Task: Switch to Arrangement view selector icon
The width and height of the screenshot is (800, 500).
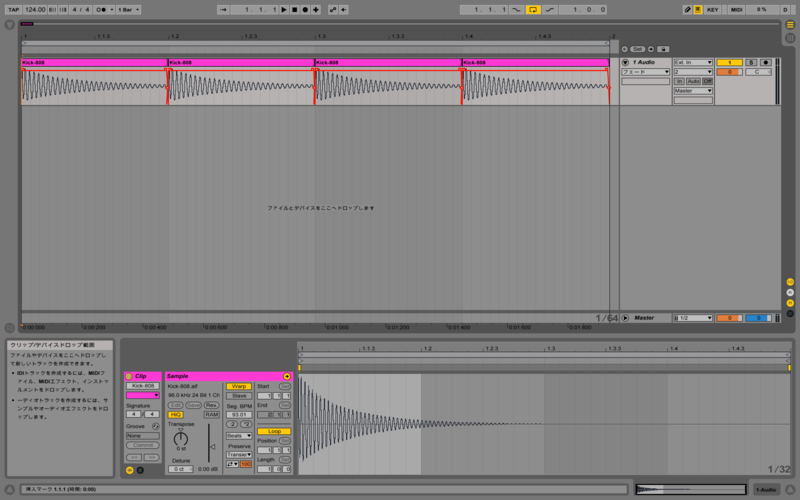Action: (x=790, y=24)
